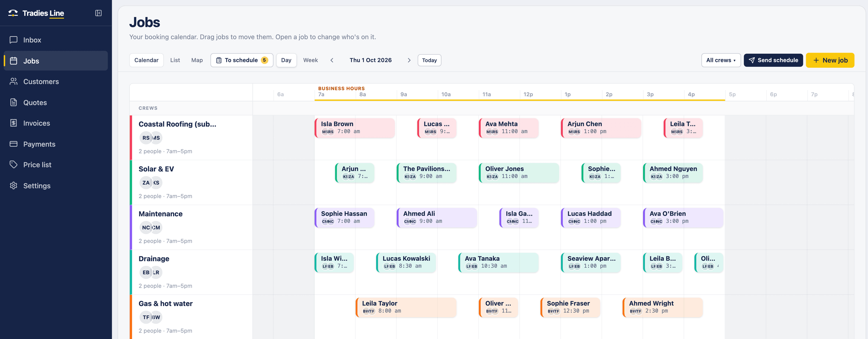Image resolution: width=868 pixels, height=339 pixels.
Task: Switch to the Map tab
Action: [197, 60]
